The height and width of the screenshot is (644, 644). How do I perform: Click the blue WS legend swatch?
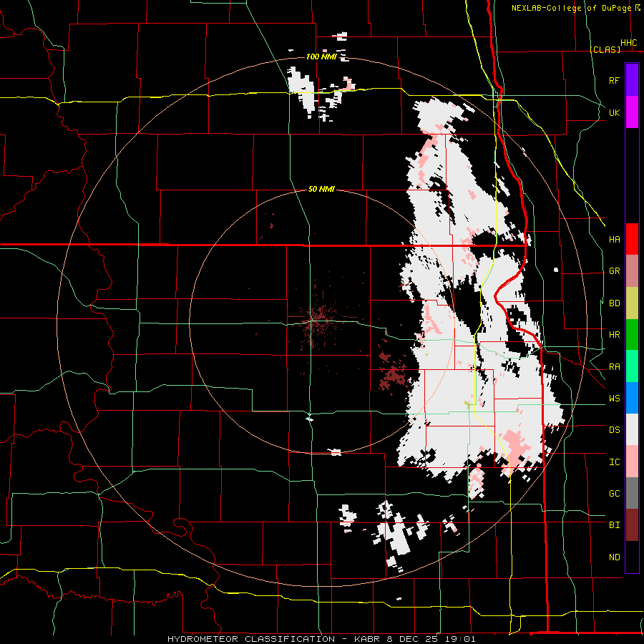pos(632,398)
